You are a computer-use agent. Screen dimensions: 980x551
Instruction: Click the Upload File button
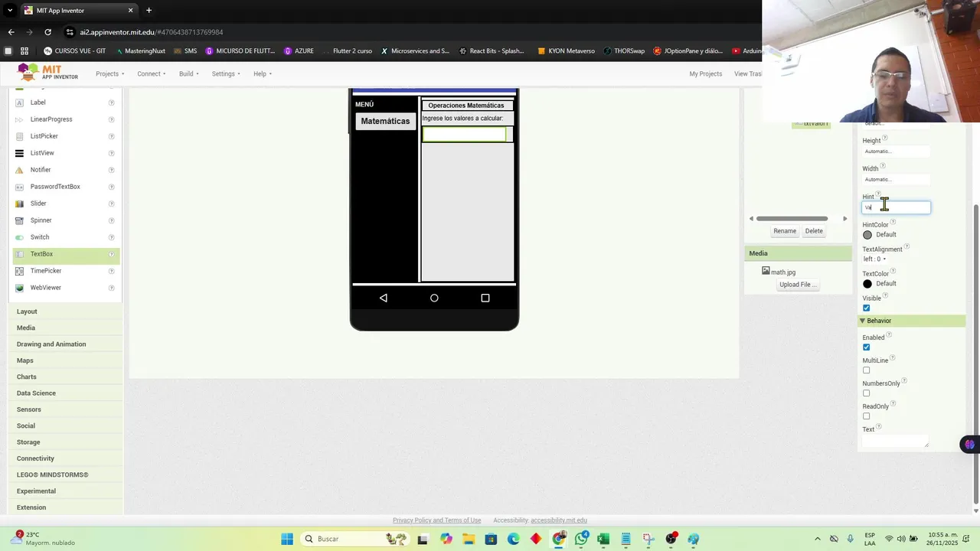798,285
